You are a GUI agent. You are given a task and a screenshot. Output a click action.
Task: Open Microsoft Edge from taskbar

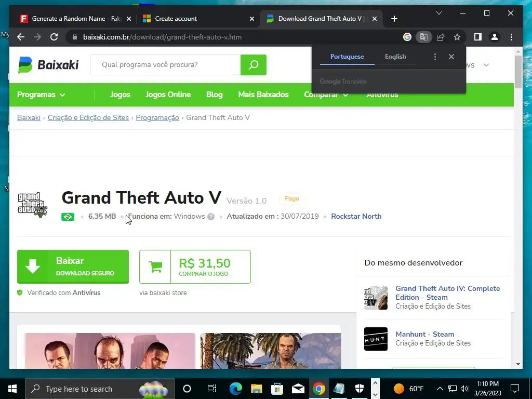[235, 389]
